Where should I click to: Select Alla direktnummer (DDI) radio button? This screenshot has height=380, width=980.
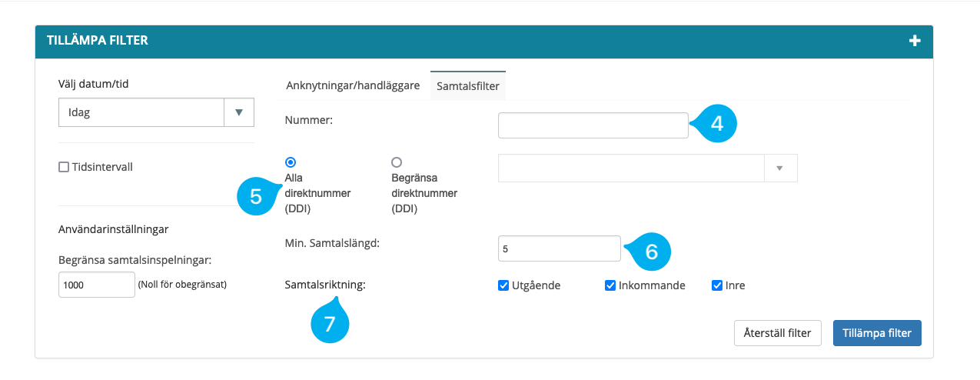tap(290, 162)
